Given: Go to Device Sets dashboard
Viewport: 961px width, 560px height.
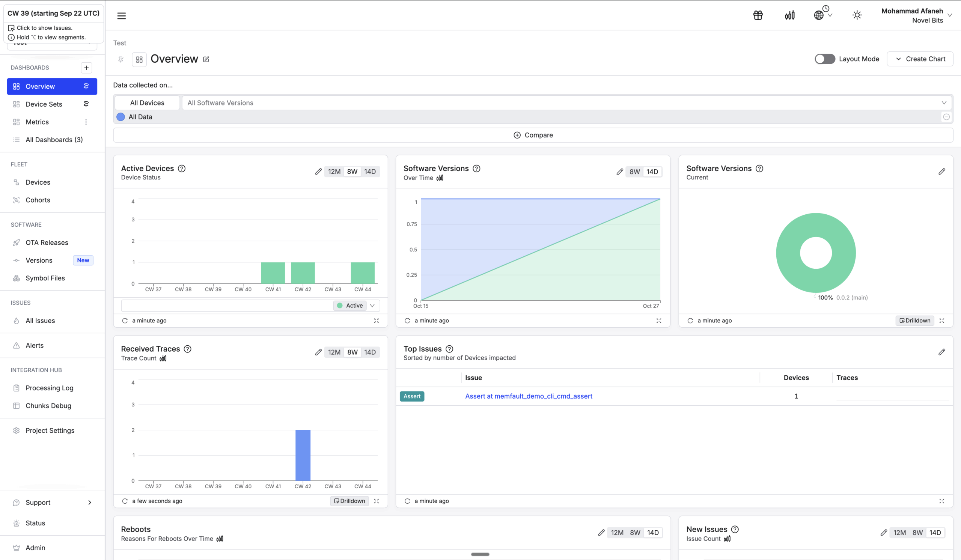Looking at the screenshot, I should pos(44,104).
